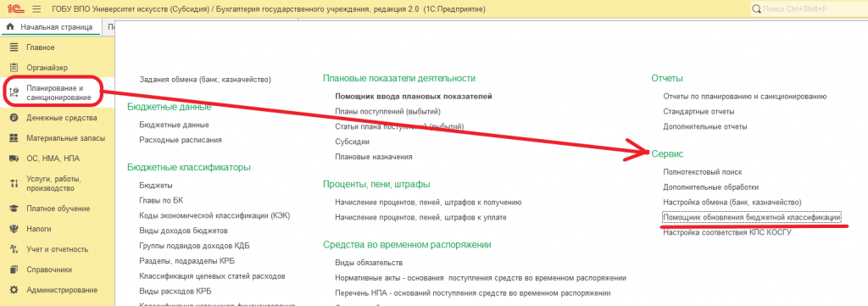
Task: Open Классификация целевых статей расходов
Action: click(x=213, y=275)
